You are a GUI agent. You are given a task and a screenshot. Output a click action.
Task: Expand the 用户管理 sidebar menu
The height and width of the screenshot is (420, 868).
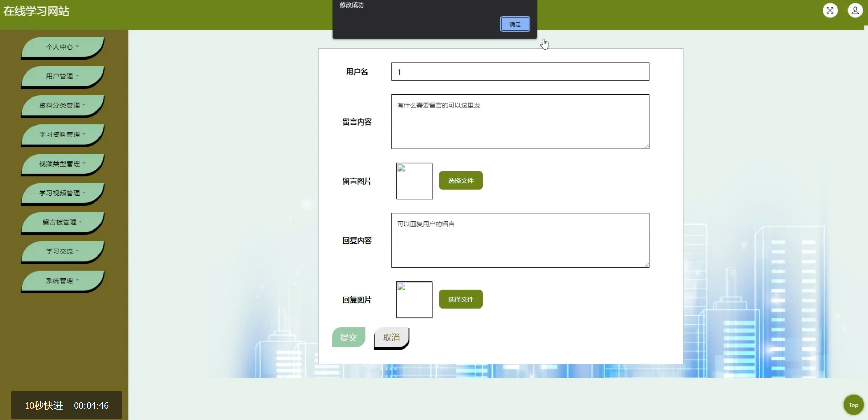[x=62, y=76]
